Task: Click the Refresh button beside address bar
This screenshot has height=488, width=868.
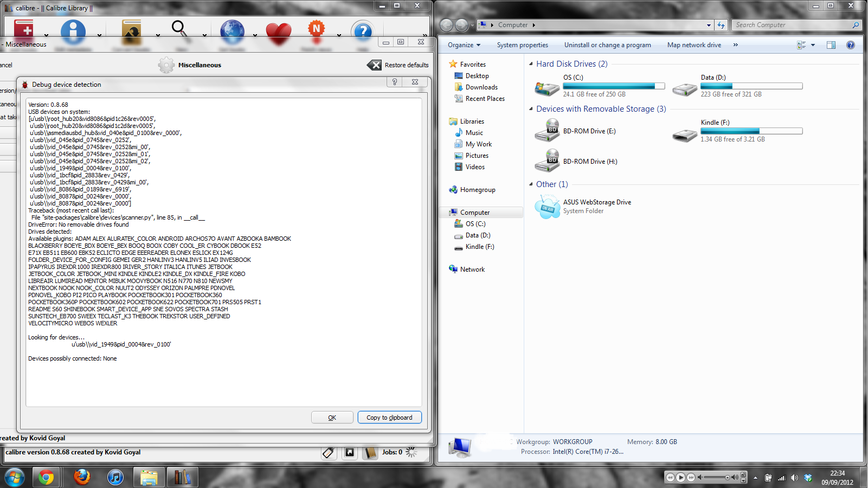Action: tap(721, 25)
